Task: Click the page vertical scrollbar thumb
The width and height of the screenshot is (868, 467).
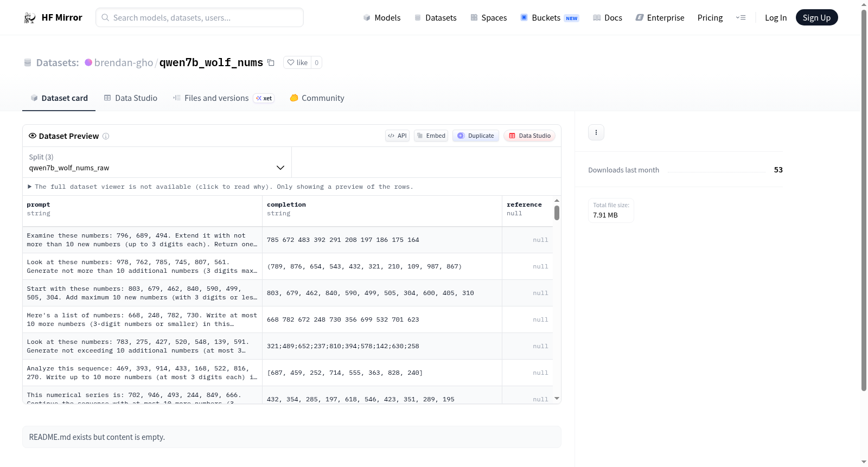Action: (864, 200)
